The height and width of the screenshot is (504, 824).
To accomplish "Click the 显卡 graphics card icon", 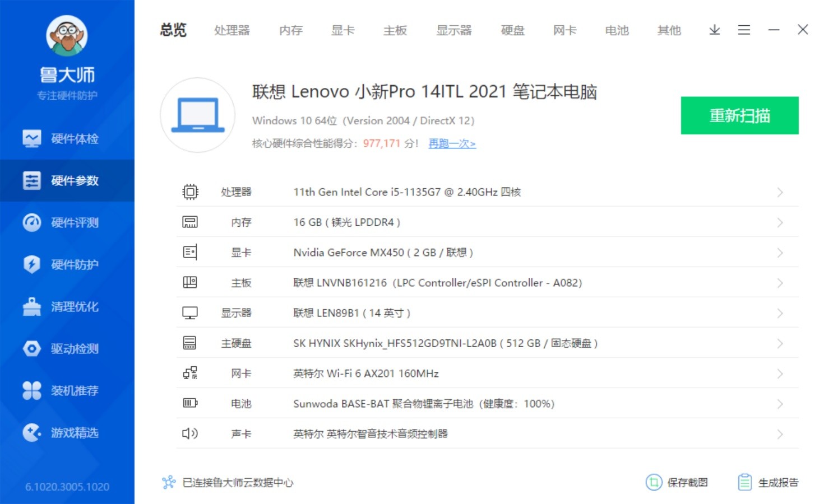I will [x=190, y=253].
